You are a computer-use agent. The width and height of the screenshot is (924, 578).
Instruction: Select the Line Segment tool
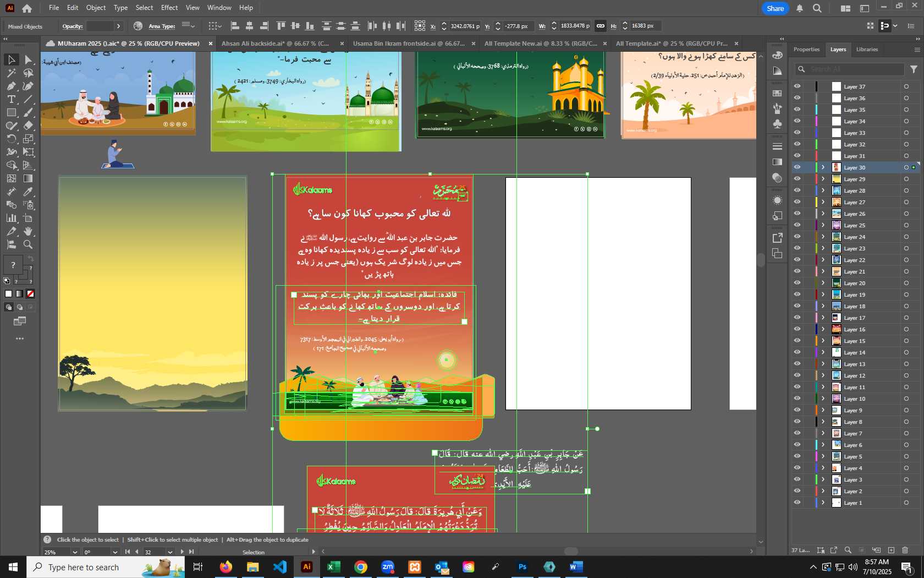pos(29,99)
